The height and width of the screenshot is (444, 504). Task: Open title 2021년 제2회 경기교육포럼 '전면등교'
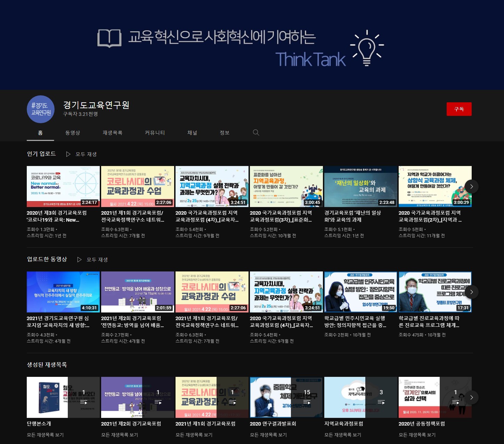[x=132, y=322]
